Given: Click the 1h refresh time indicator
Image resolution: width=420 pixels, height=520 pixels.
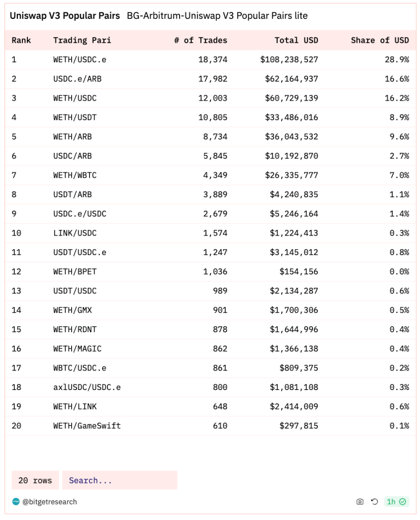Looking at the screenshot, I should [x=391, y=502].
